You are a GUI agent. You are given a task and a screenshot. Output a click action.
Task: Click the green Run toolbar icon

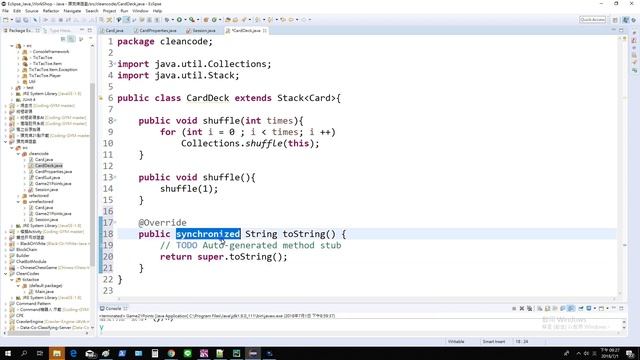coord(179,20)
